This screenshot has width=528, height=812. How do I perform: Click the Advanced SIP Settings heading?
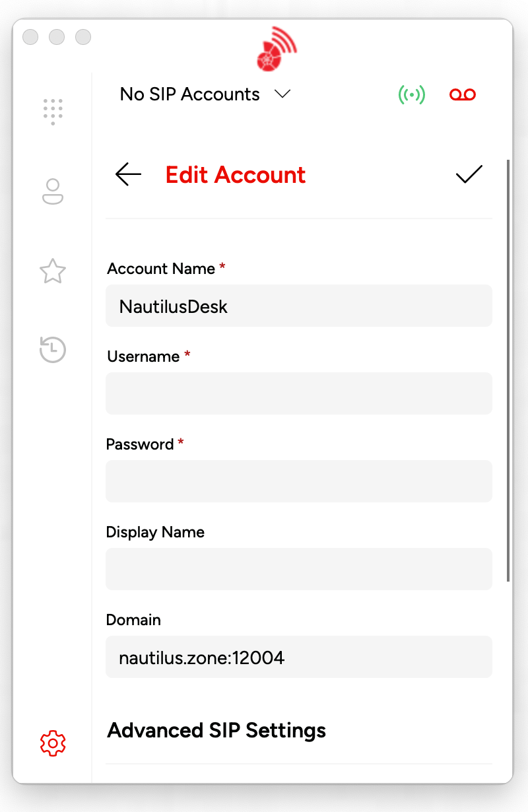tap(216, 730)
